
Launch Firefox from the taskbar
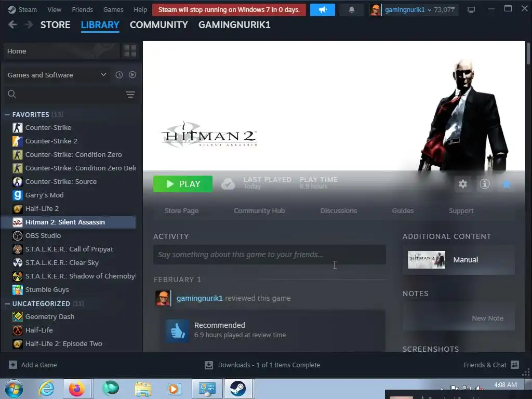tap(77, 389)
